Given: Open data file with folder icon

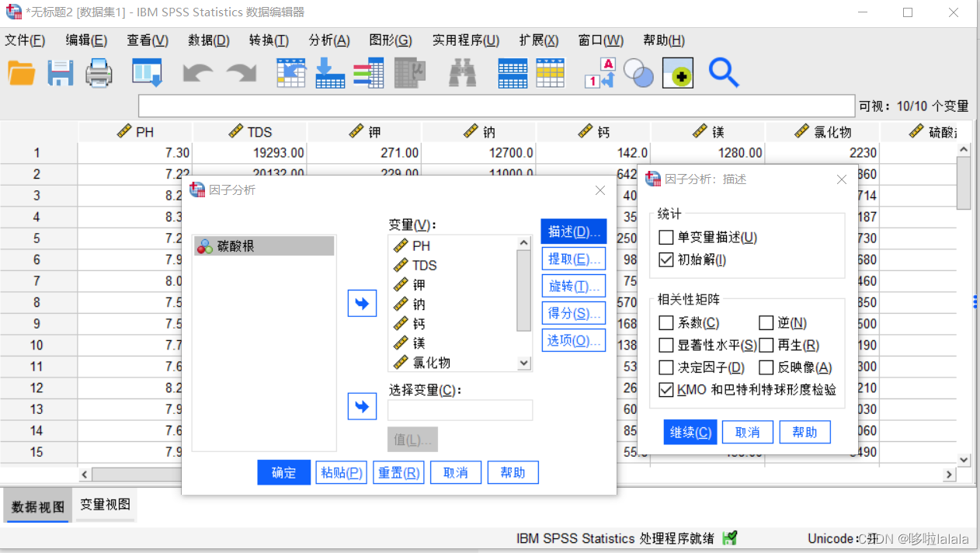Looking at the screenshot, I should click(x=22, y=74).
